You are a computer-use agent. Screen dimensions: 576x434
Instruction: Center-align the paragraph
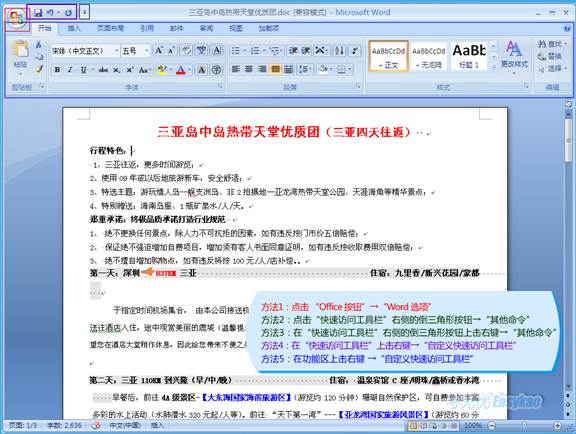click(x=249, y=69)
